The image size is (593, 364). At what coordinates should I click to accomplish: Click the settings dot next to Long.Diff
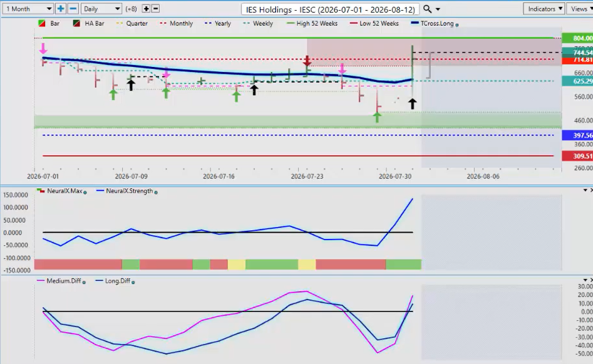pos(133,283)
